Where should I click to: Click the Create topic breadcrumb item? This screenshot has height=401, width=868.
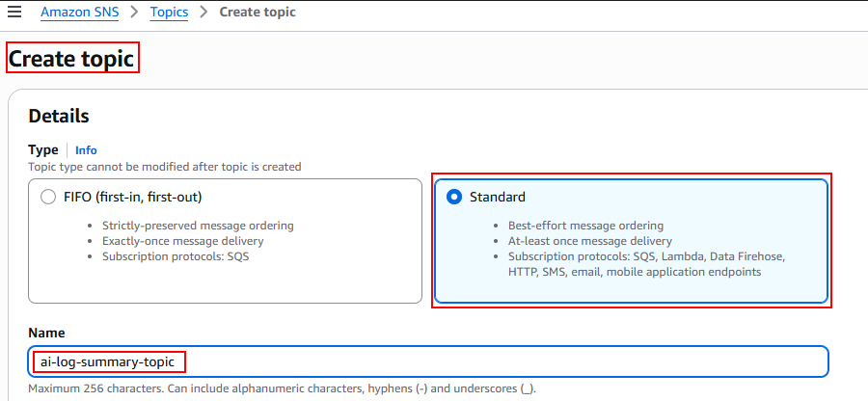(x=258, y=13)
